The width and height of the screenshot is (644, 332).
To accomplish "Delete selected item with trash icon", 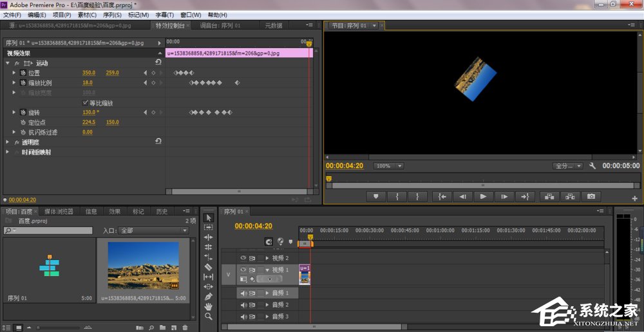I will click(185, 327).
